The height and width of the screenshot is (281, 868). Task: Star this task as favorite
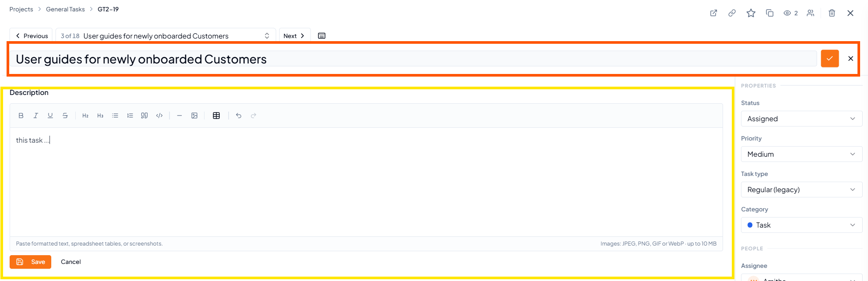751,13
